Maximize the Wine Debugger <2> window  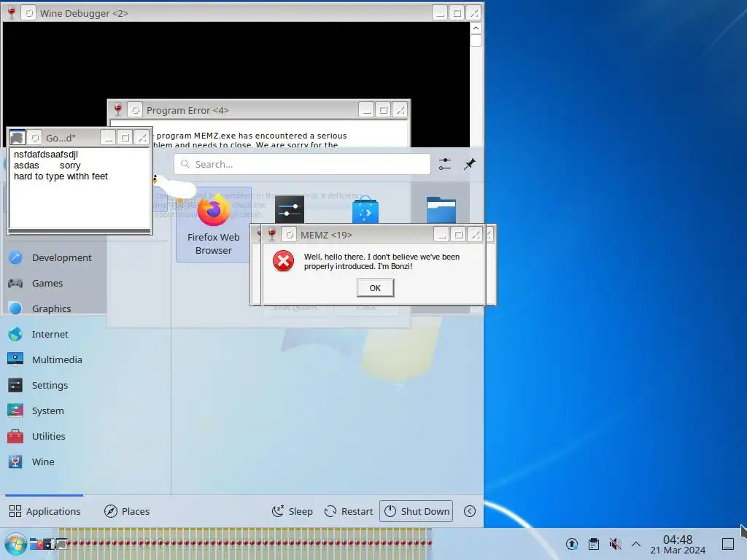[x=457, y=13]
